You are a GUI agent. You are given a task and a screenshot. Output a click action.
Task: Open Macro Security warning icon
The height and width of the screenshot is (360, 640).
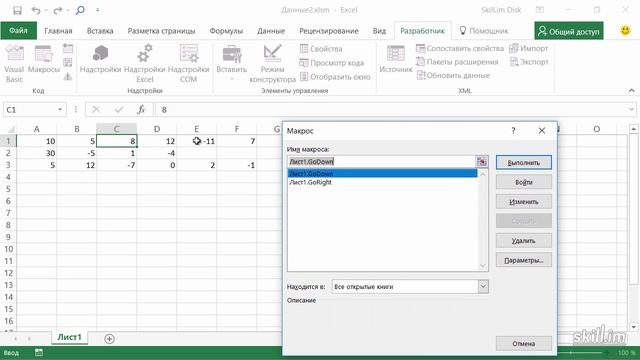pyautogui.click(x=68, y=76)
